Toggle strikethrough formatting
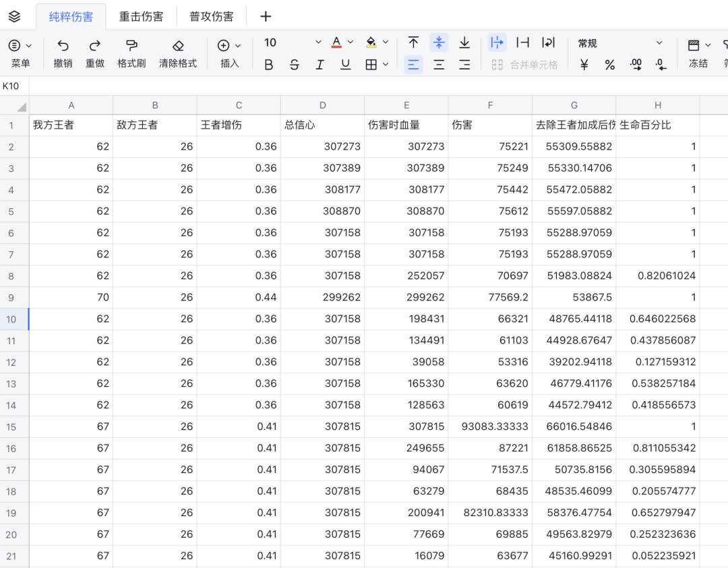The height and width of the screenshot is (568, 728). click(x=294, y=65)
